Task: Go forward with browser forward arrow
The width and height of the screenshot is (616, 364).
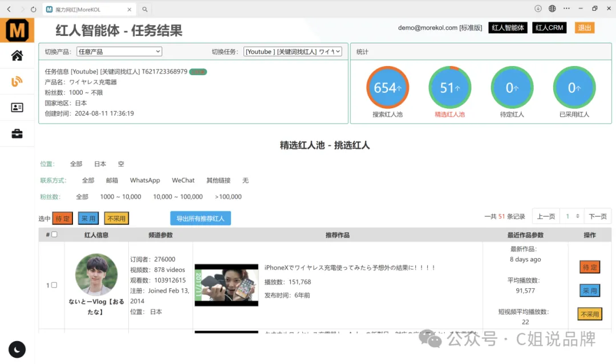Action: click(x=22, y=9)
